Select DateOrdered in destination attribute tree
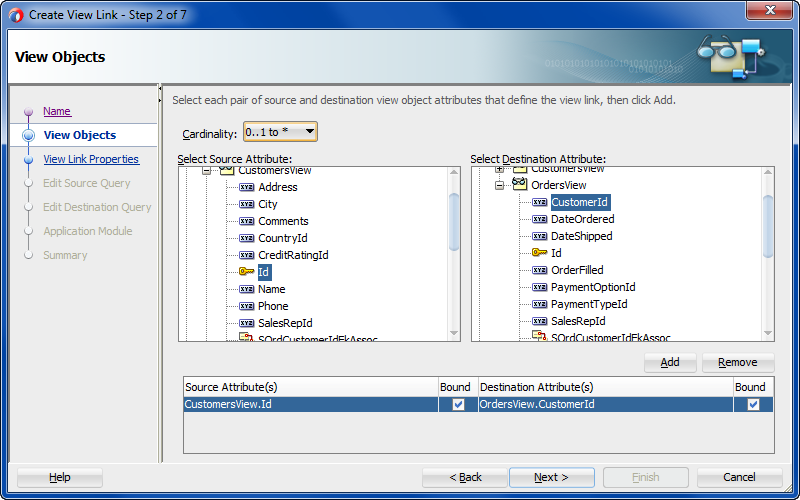Viewport: 800px width, 500px height. [583, 219]
